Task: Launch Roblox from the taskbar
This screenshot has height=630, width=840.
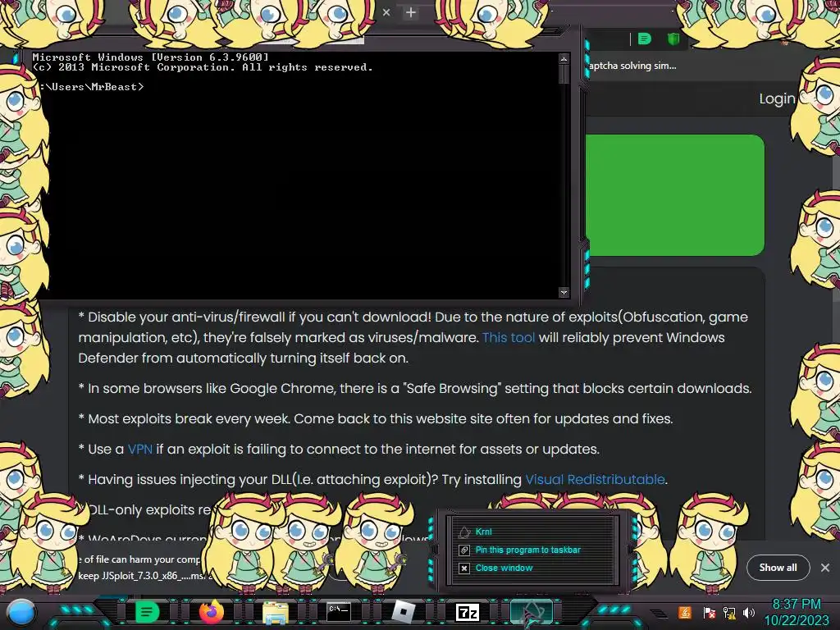Action: coord(404,612)
